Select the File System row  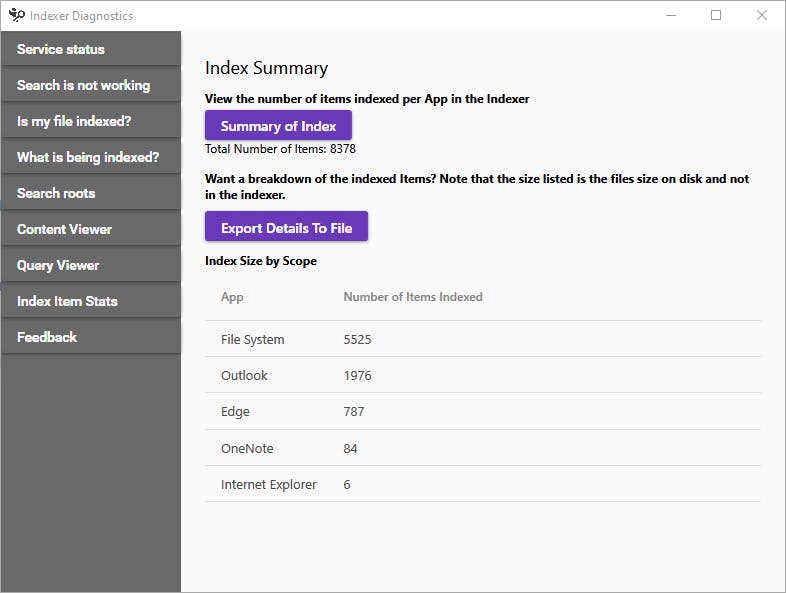pos(482,339)
